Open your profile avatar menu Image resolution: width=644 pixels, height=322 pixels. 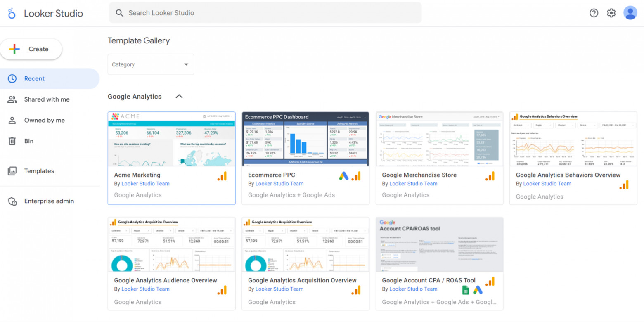tap(630, 13)
